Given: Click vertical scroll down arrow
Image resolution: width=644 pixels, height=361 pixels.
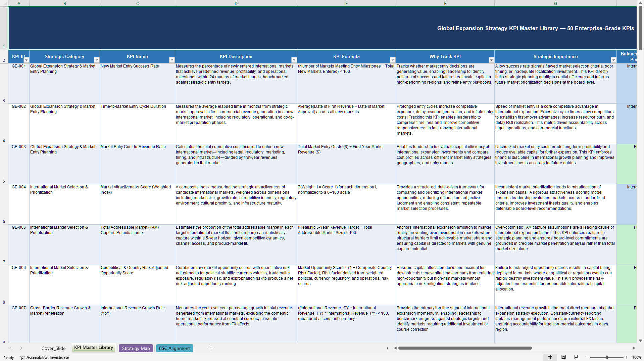Looking at the screenshot, I should point(641,341).
